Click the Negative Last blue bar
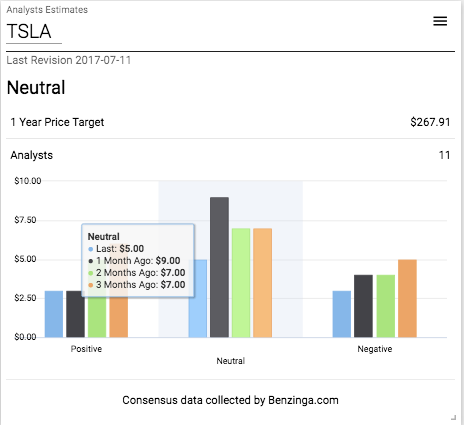 coord(342,314)
